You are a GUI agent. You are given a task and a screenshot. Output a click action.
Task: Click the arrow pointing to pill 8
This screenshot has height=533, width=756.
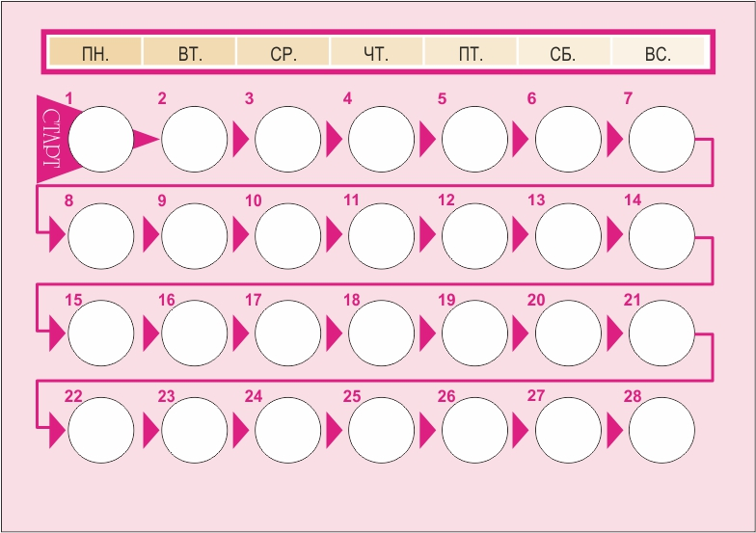pyautogui.click(x=56, y=234)
